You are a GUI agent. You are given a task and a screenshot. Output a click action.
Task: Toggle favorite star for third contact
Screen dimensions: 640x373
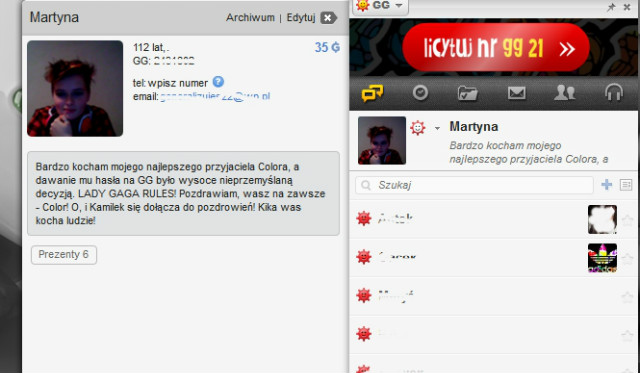pos(627,297)
